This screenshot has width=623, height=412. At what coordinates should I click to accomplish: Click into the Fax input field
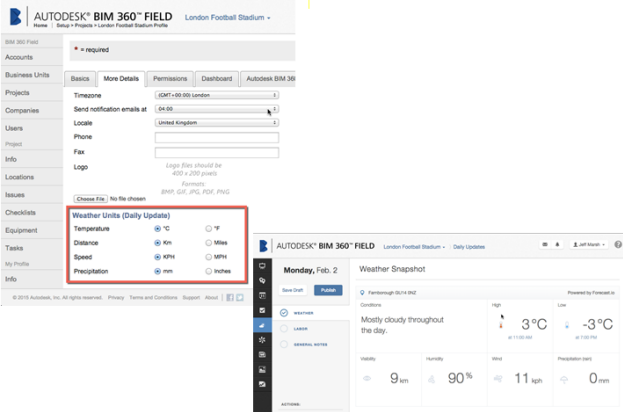(217, 153)
